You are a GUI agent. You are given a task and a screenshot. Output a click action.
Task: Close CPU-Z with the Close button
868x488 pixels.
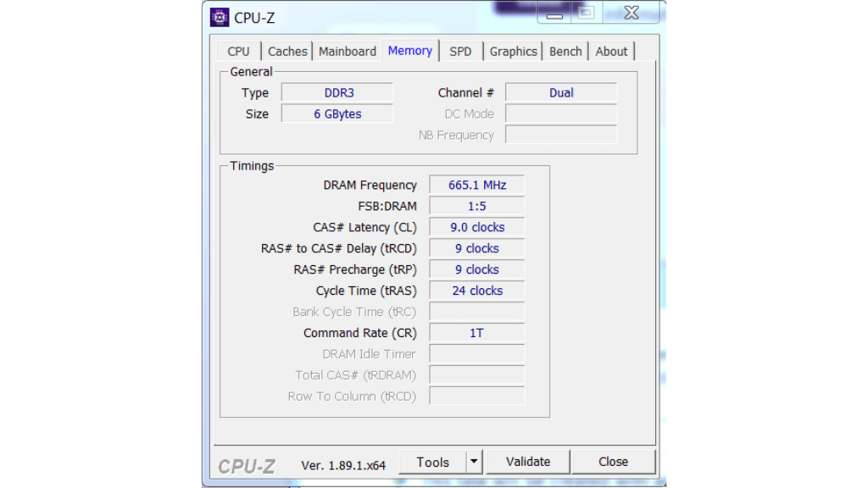[x=614, y=462]
